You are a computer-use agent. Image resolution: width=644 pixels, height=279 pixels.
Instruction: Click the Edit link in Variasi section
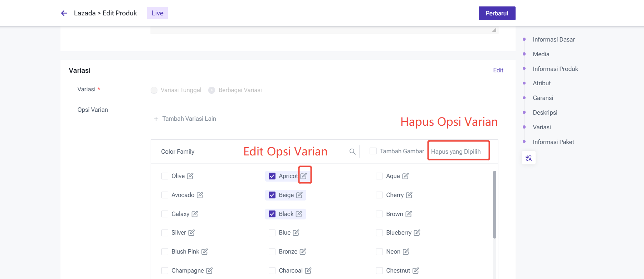[498, 70]
